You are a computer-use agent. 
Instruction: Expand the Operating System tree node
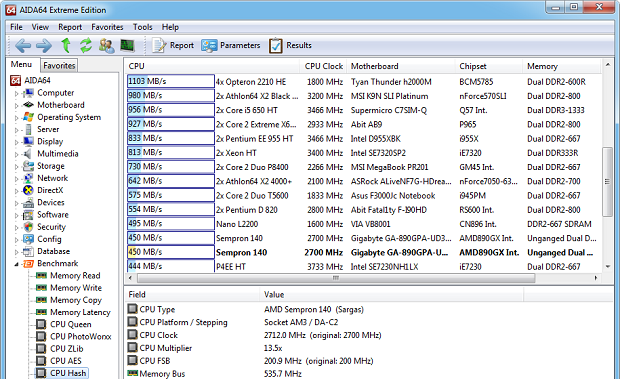(x=16, y=118)
